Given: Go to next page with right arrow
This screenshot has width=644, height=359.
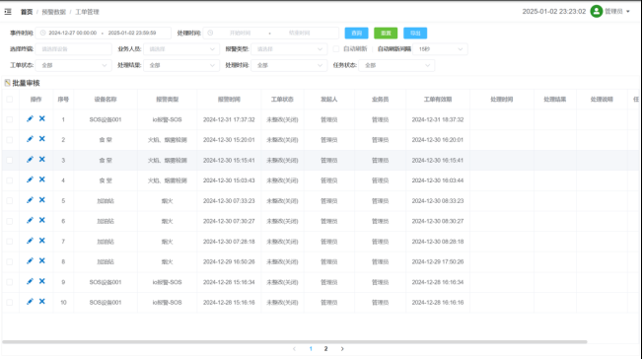Looking at the screenshot, I should (x=342, y=349).
